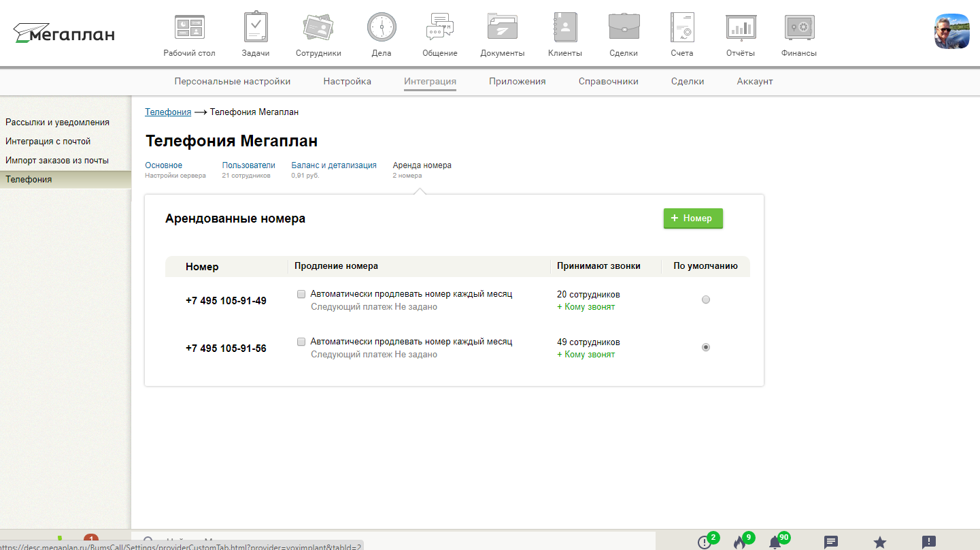Screen dimensions: 980x550
Task: Select the Аренда номера subtab
Action: point(422,165)
